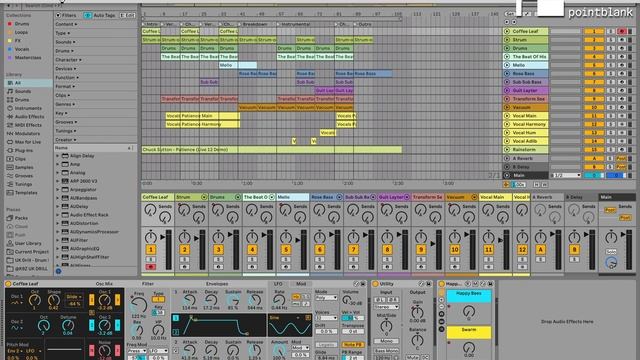This screenshot has height=360, width=640.
Task: Expand the Content filter group
Action: [66, 24]
